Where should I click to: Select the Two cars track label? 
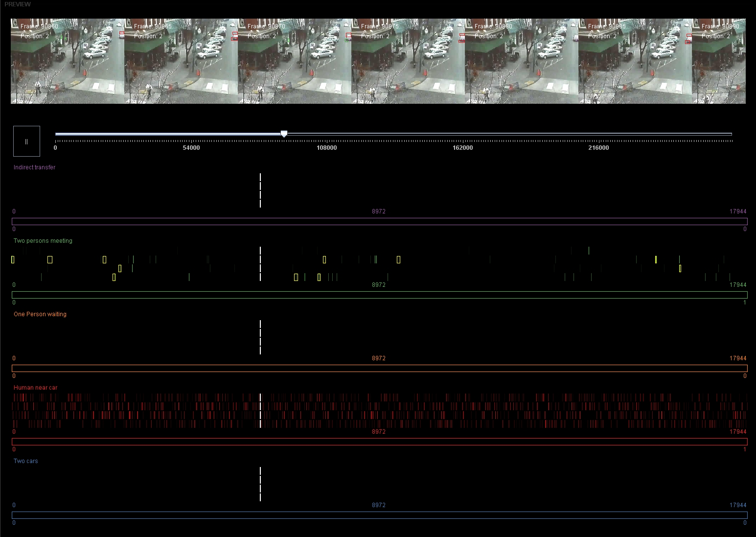click(x=25, y=461)
